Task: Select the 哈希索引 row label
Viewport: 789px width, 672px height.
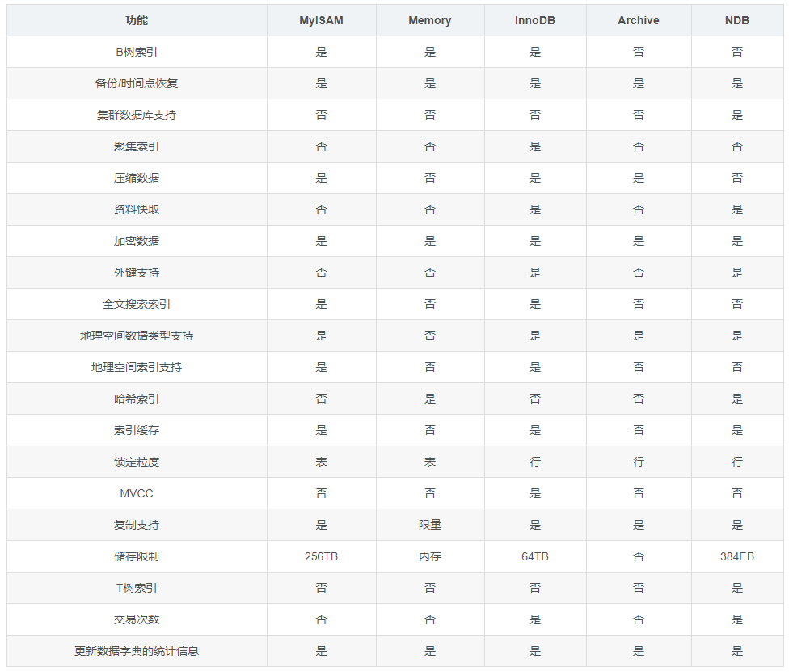Action: click(x=137, y=399)
